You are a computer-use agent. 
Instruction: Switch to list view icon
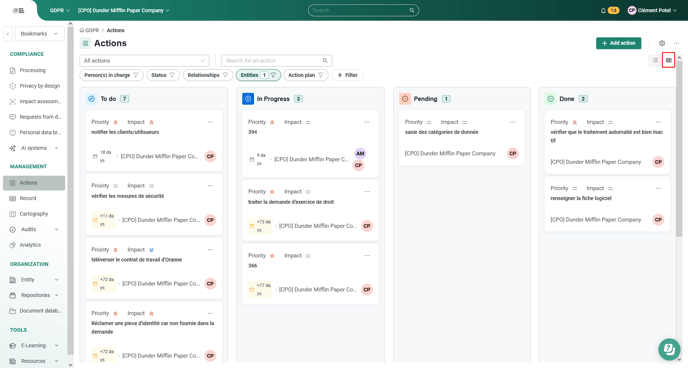[x=655, y=61]
